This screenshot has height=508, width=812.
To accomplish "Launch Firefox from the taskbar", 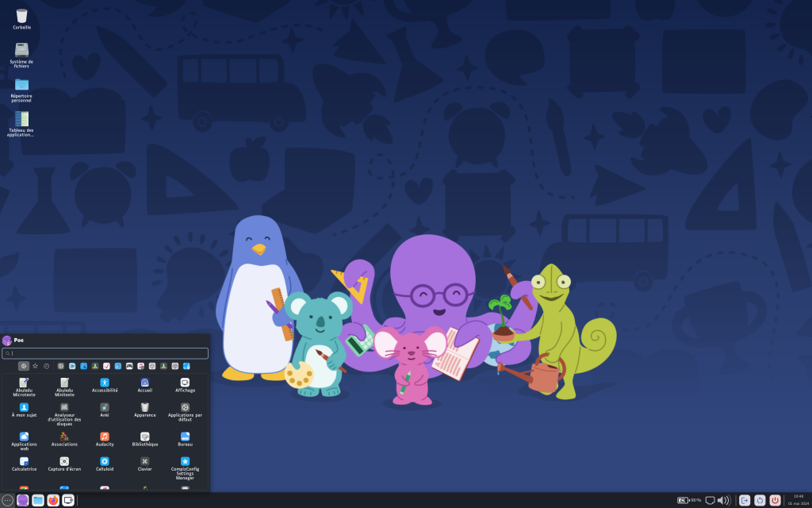I will 52,499.
